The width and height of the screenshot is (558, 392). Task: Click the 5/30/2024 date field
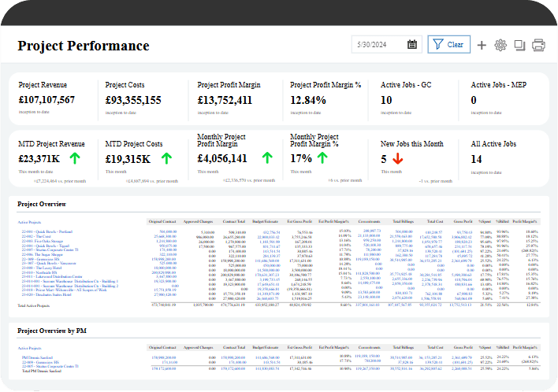click(386, 44)
